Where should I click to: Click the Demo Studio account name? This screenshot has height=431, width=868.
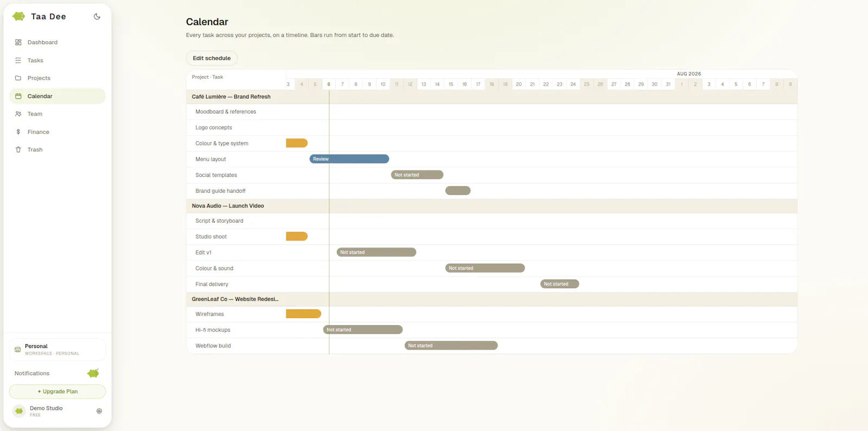pos(46,408)
